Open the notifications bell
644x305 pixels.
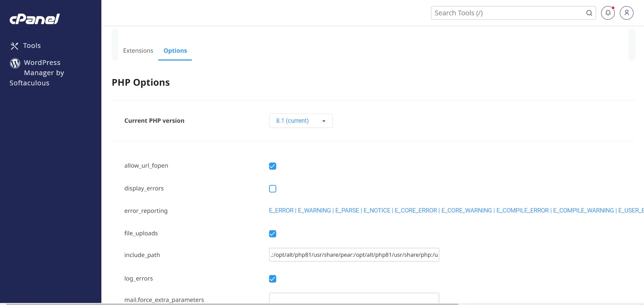(608, 13)
